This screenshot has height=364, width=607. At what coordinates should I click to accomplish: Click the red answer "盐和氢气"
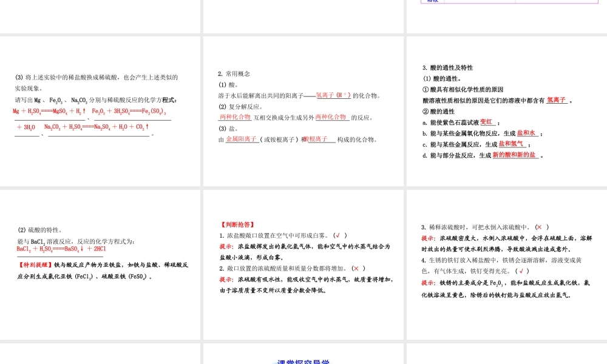[x=511, y=144]
